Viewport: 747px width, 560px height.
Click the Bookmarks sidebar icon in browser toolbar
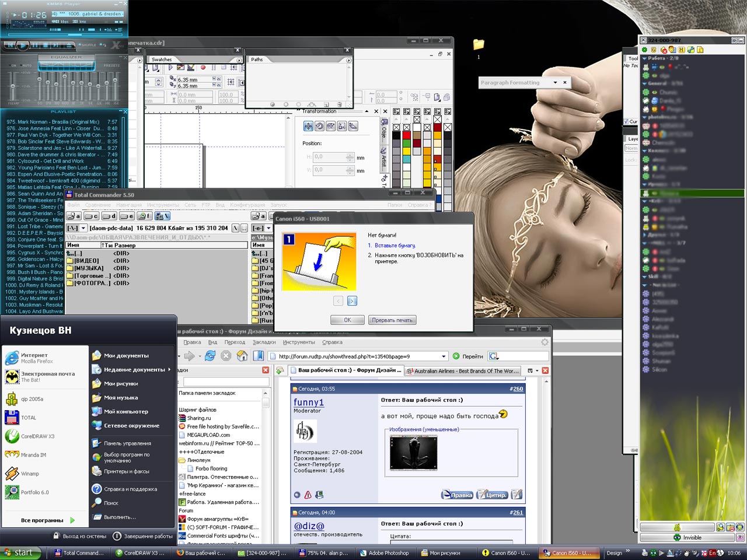point(258,356)
